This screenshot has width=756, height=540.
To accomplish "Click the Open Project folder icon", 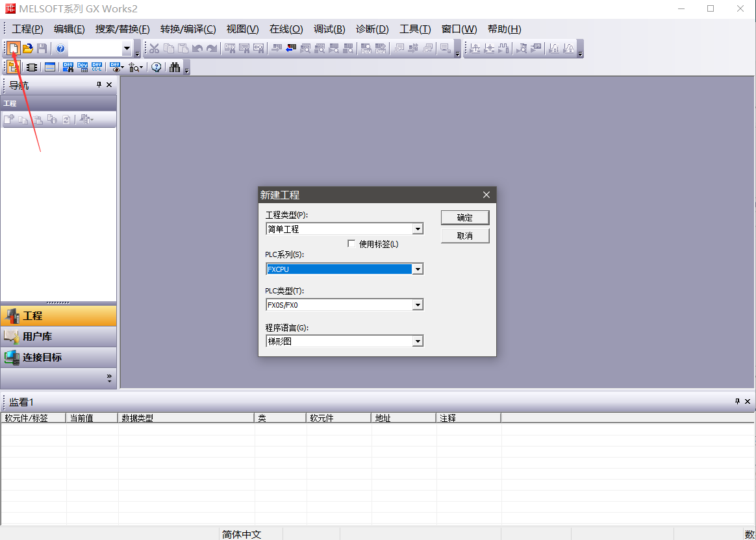I will point(28,48).
